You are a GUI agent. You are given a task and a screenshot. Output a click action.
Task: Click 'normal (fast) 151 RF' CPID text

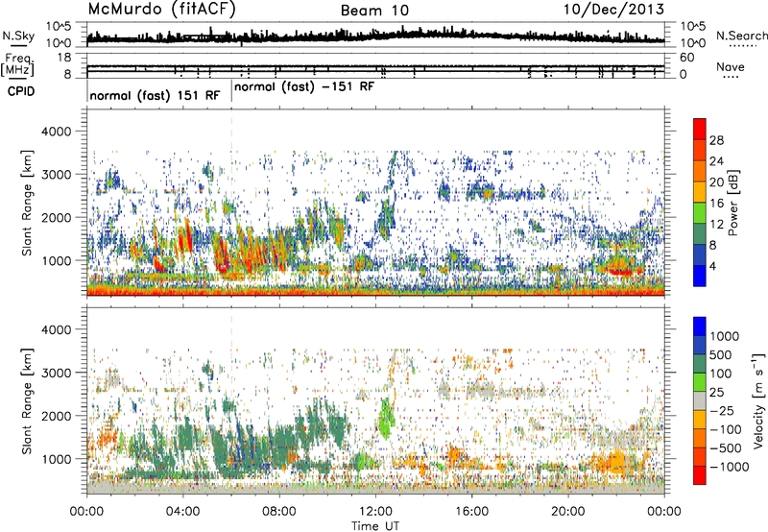click(x=155, y=95)
